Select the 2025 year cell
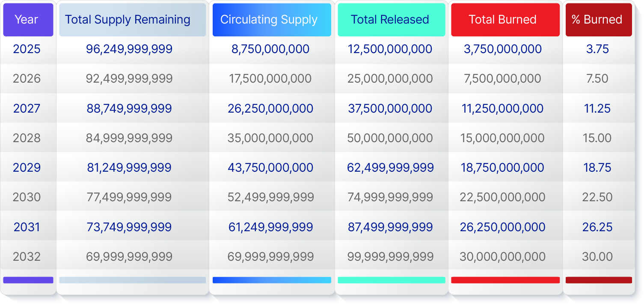This screenshot has width=644, height=304. click(x=27, y=49)
